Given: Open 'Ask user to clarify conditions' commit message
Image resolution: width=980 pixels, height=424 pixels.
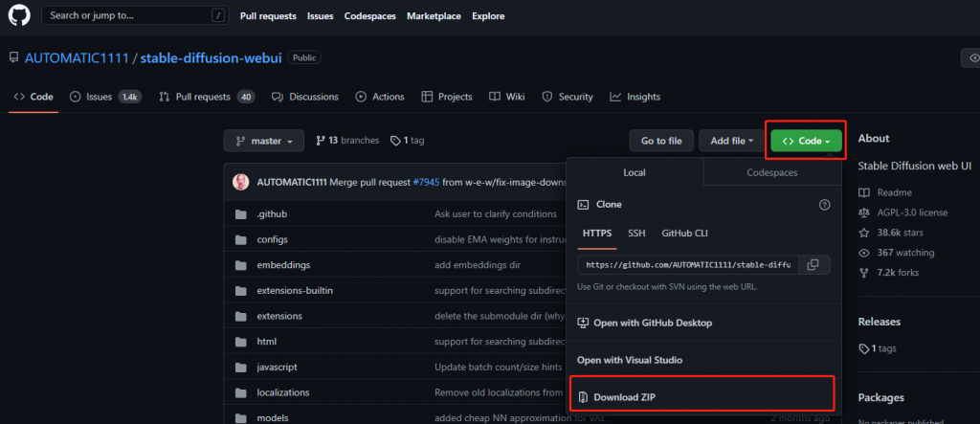Looking at the screenshot, I should [496, 213].
